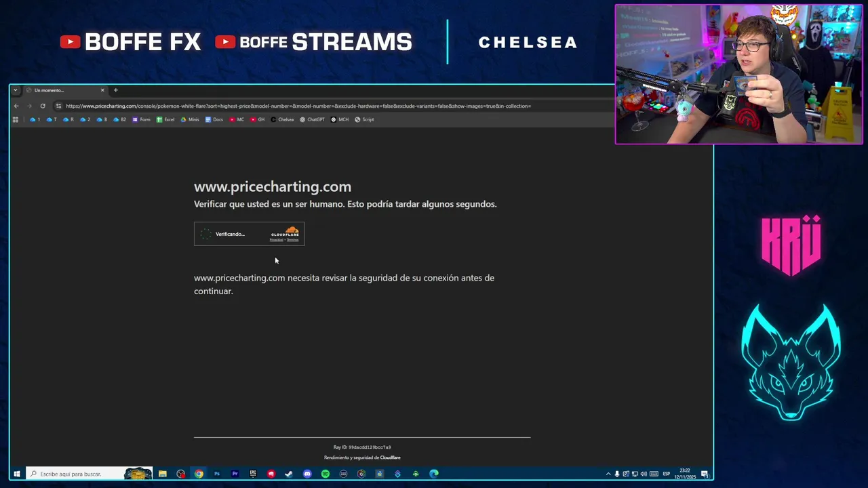868x488 pixels.
Task: Go back using the browser back arrow
Action: (x=16, y=106)
